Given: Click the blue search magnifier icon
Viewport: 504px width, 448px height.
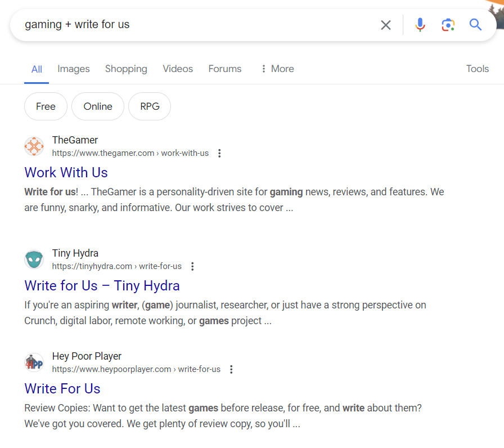Looking at the screenshot, I should pos(475,25).
